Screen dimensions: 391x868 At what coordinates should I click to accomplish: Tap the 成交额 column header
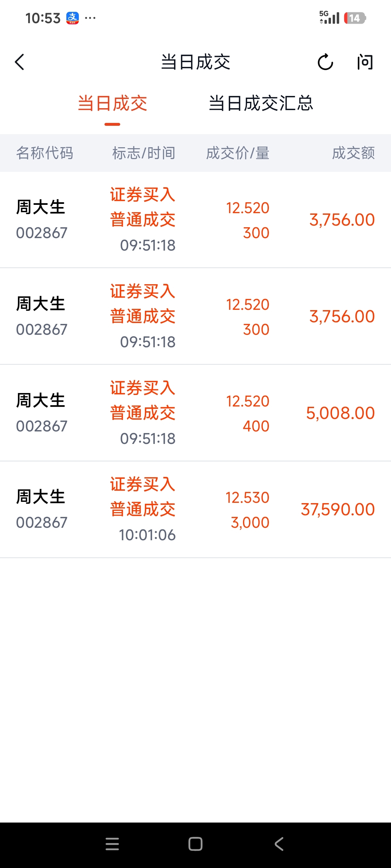pos(353,153)
